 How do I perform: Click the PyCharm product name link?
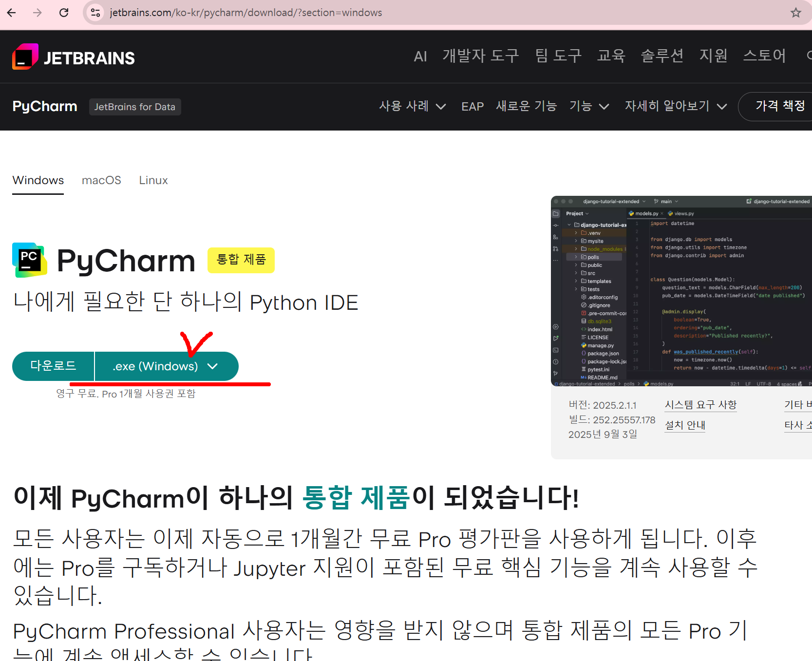(45, 106)
